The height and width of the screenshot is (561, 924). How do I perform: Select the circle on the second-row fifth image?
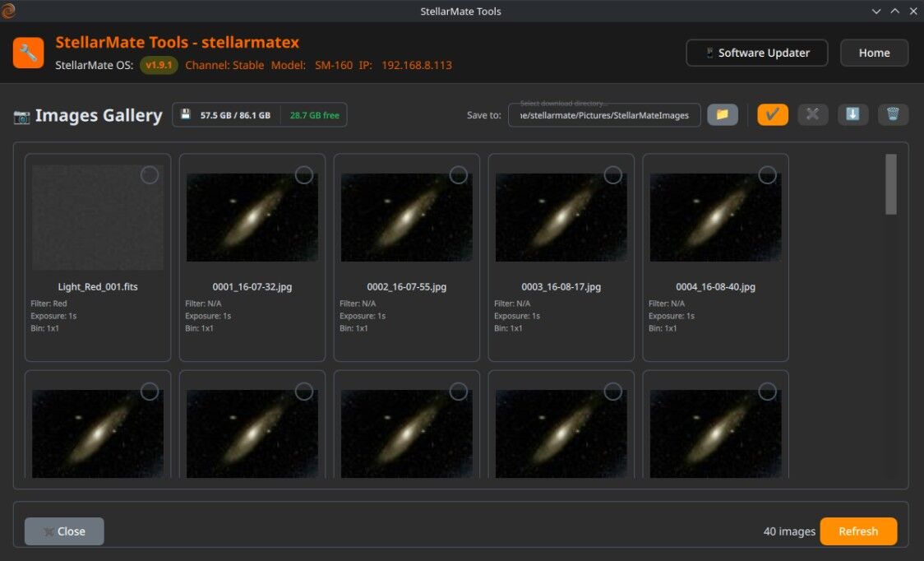tap(767, 392)
